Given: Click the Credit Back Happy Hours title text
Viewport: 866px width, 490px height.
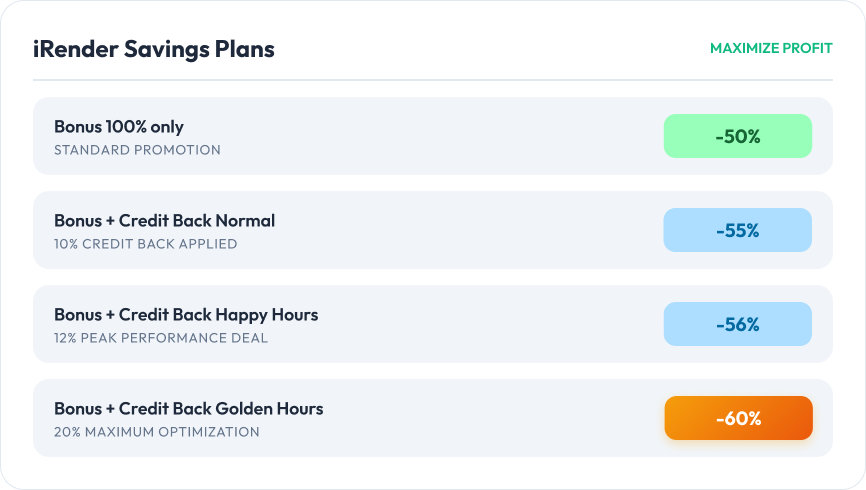Looking at the screenshot, I should [218, 315].
